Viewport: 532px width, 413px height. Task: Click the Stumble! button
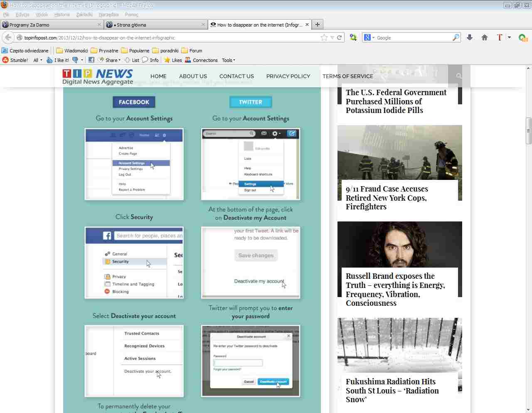point(15,60)
